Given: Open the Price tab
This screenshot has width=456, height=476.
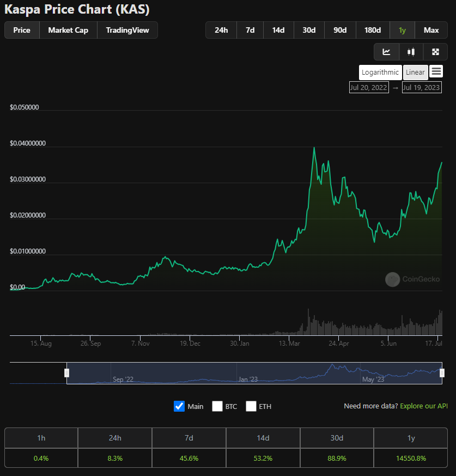Looking at the screenshot, I should 22,30.
